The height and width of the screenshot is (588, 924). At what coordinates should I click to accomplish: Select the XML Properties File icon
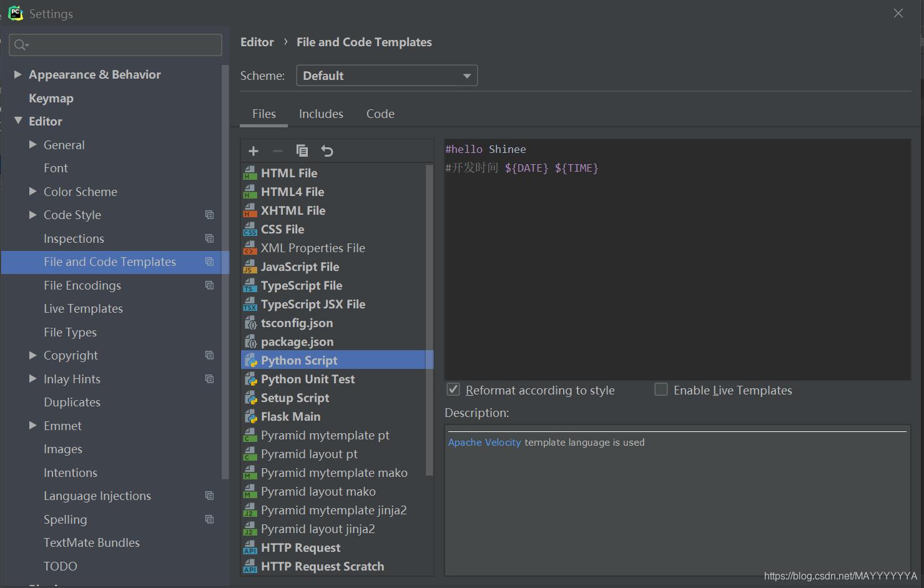pos(250,248)
